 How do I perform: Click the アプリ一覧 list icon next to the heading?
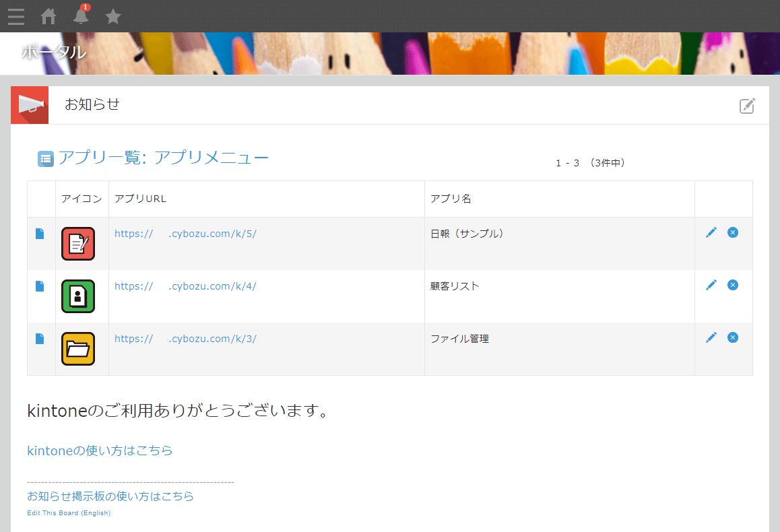tap(45, 157)
